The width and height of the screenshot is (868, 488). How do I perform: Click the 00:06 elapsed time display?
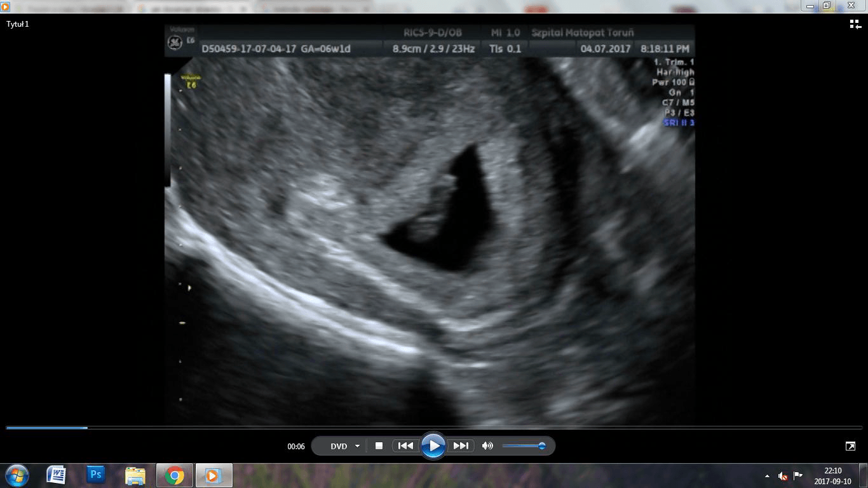click(296, 447)
